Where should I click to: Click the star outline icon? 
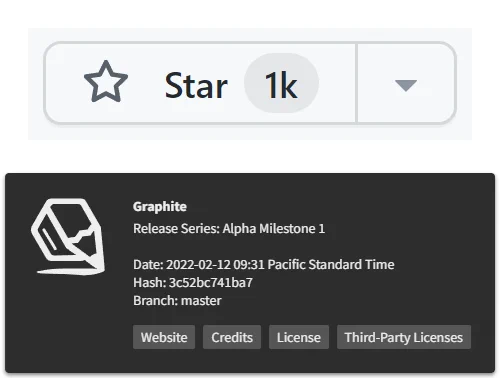pyautogui.click(x=106, y=82)
